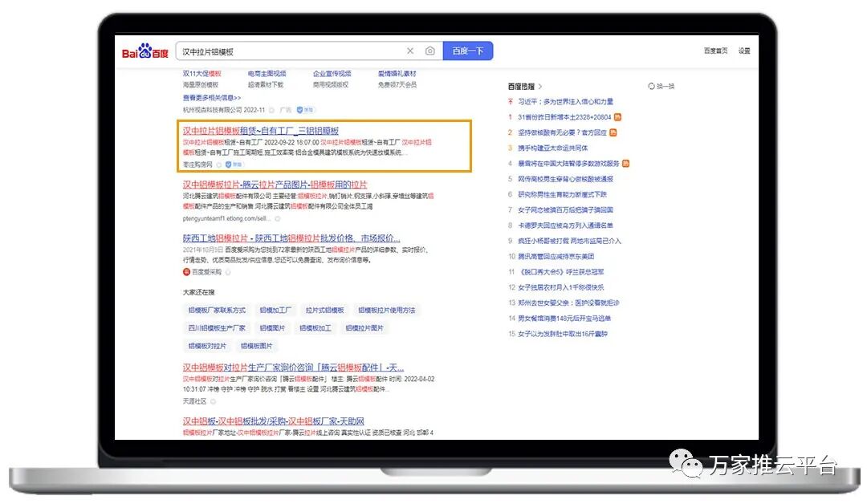
Task: Select related search 铝模拉片图片
Action: pyautogui.click(x=364, y=328)
